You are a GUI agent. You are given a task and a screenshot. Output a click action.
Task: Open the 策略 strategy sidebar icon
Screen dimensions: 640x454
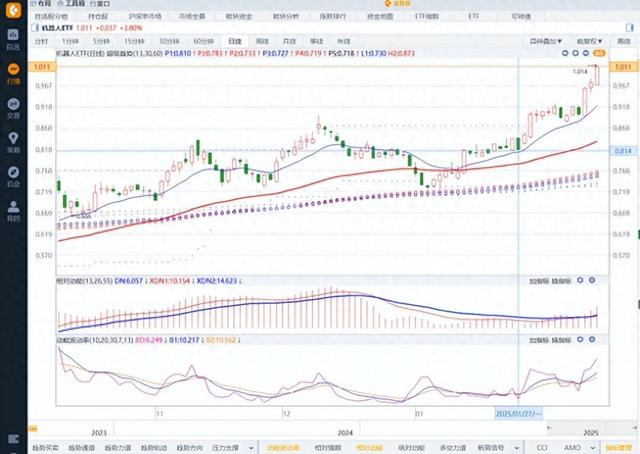(x=13, y=143)
